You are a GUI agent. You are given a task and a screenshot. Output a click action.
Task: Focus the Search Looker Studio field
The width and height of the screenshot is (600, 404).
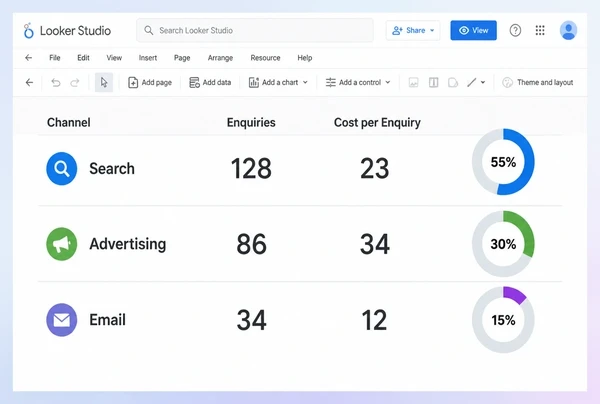[255, 30]
